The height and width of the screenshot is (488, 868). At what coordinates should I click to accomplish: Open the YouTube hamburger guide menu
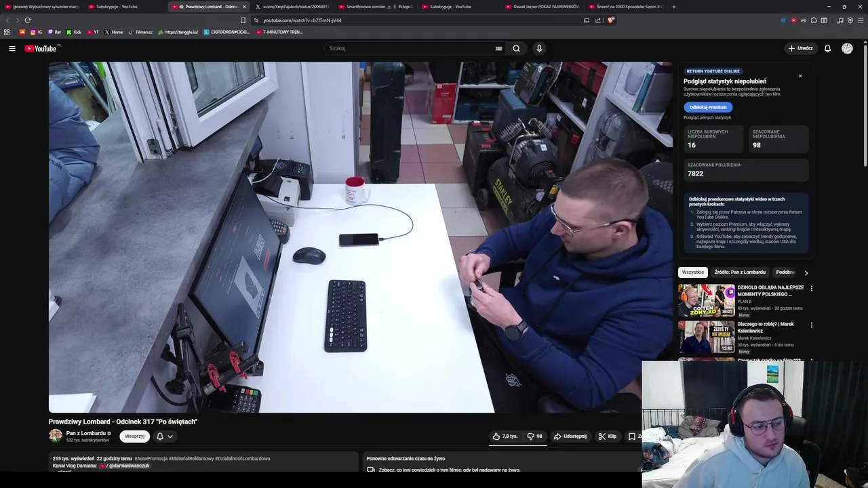click(x=12, y=48)
